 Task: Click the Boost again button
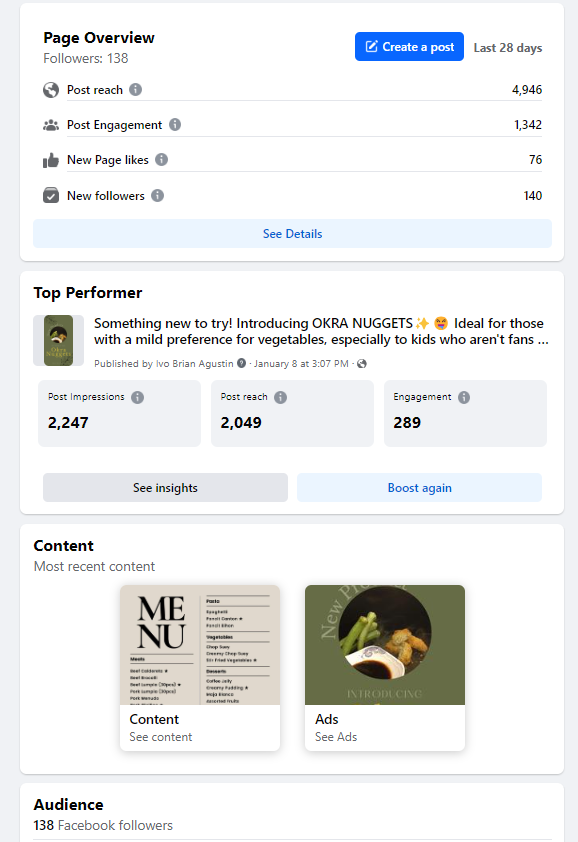pos(420,488)
